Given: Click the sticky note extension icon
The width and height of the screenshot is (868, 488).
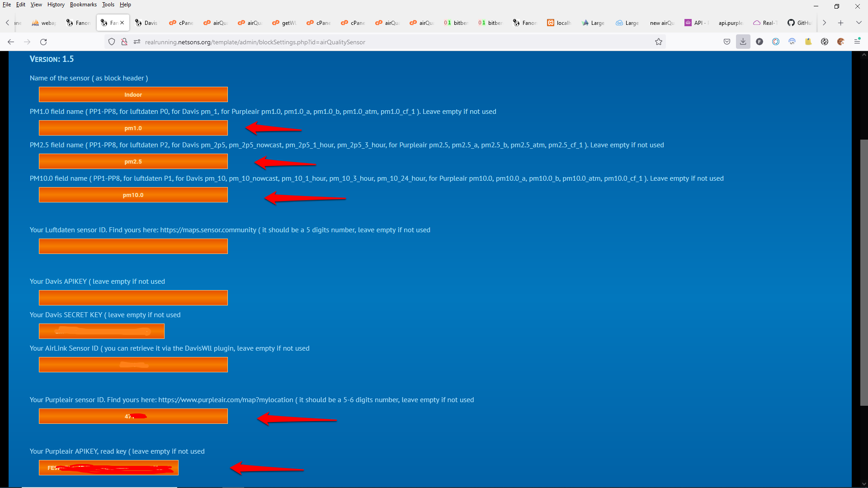Looking at the screenshot, I should pyautogui.click(x=808, y=42).
